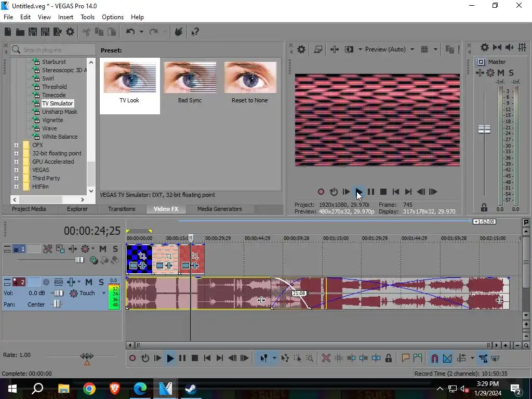Pause playback in the video preview transport
532x399 pixels.
point(371,192)
